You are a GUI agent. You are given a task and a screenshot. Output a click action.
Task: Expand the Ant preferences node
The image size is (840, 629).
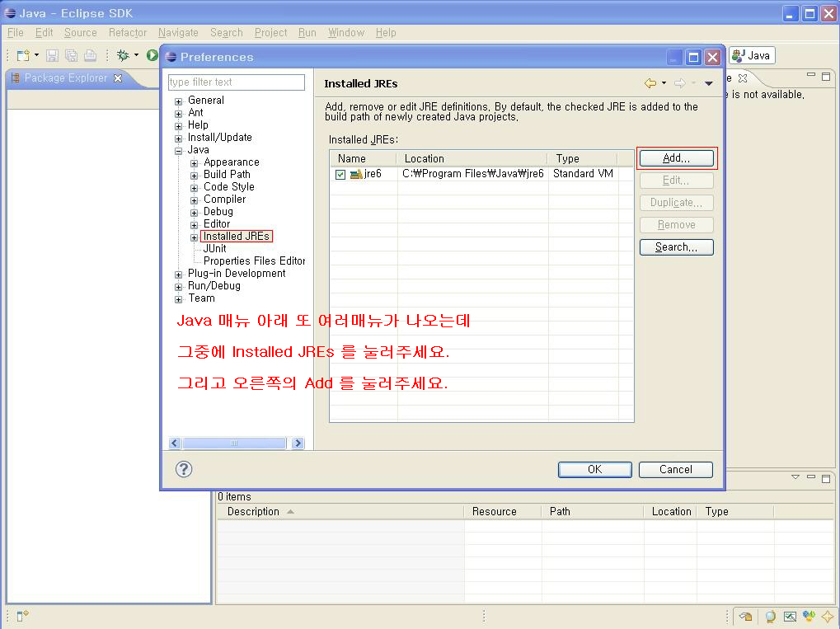pyautogui.click(x=178, y=114)
